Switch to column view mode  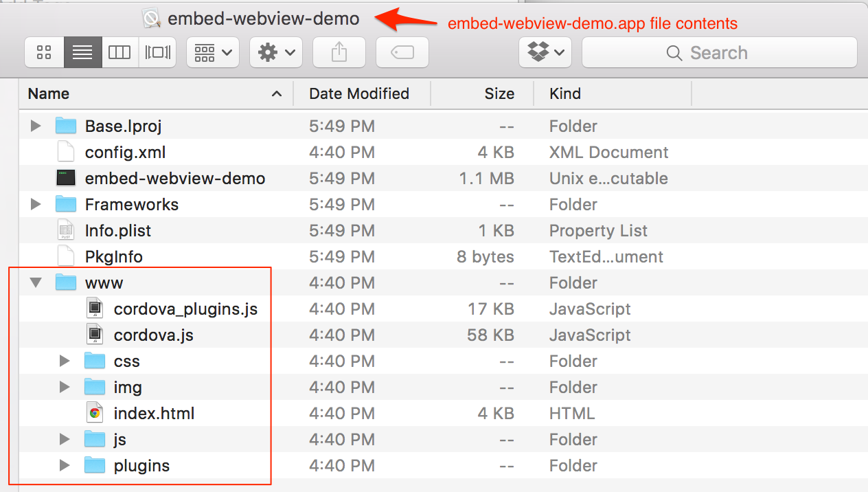point(119,52)
